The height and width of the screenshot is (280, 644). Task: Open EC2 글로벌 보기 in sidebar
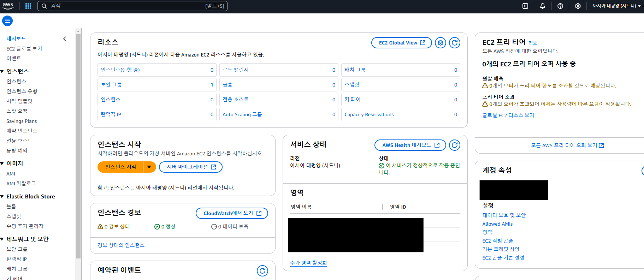click(24, 48)
